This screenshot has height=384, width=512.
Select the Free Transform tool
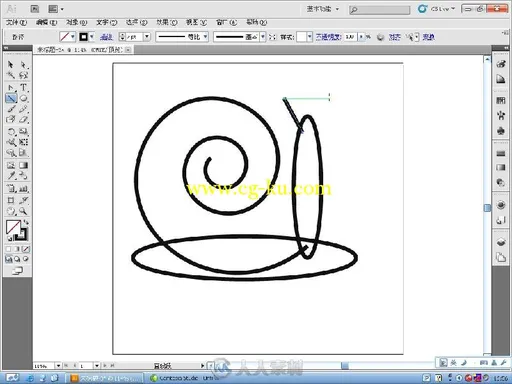pyautogui.click(x=23, y=142)
